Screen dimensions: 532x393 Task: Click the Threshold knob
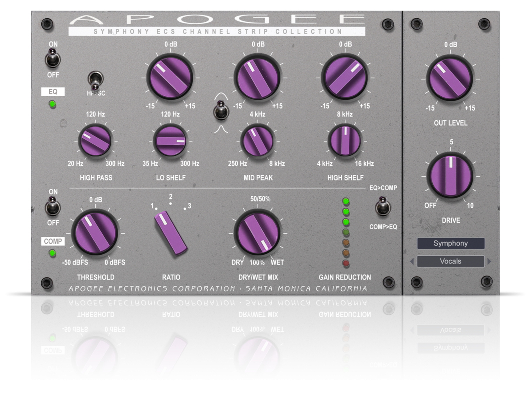(95, 233)
